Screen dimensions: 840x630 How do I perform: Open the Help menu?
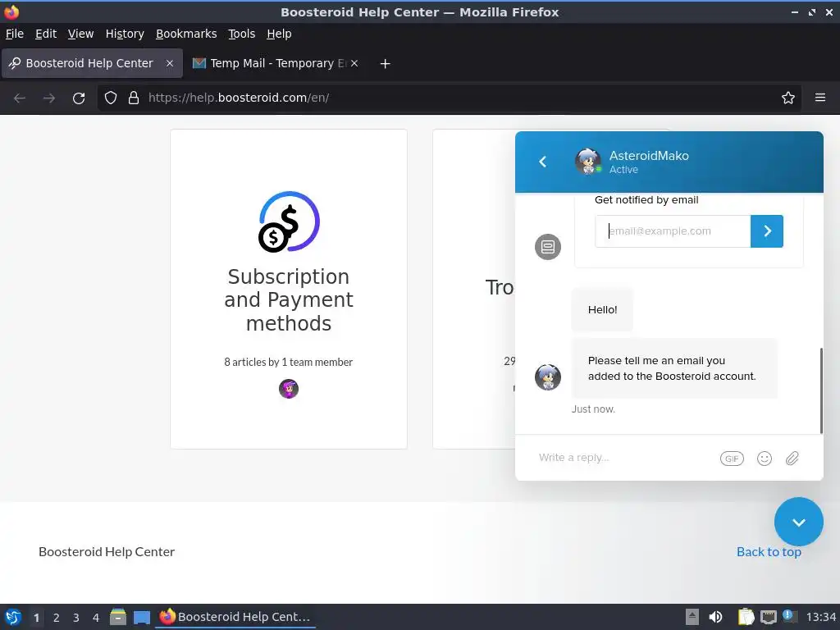(x=279, y=34)
